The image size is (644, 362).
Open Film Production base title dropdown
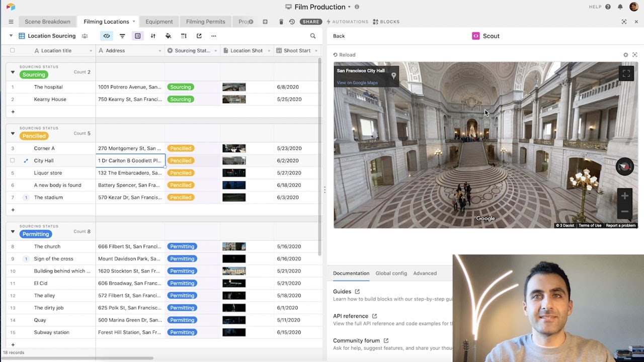pos(349,7)
